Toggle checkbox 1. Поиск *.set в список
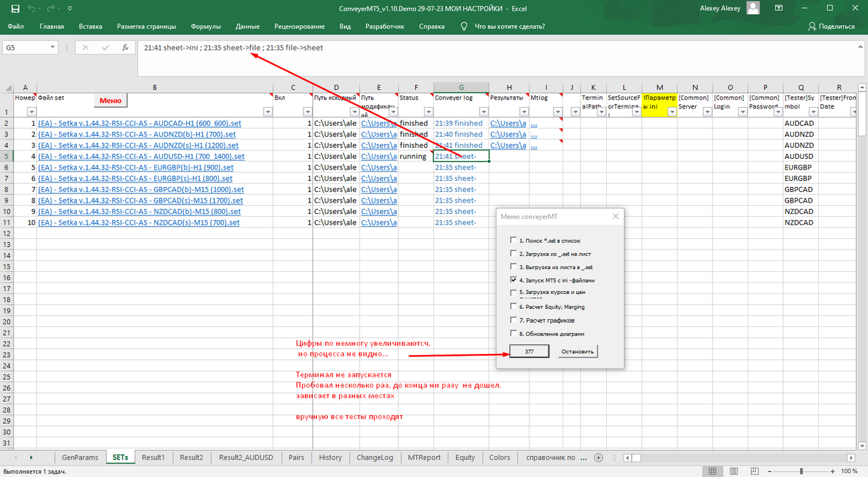Image resolution: width=868 pixels, height=477 pixels. [x=513, y=240]
